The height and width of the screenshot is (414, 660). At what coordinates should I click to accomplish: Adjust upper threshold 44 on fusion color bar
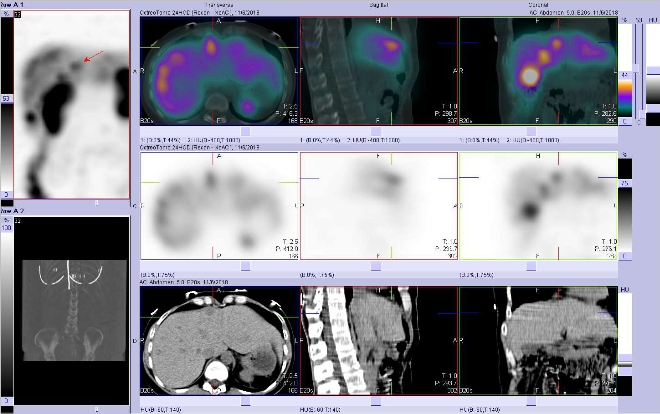(x=625, y=75)
